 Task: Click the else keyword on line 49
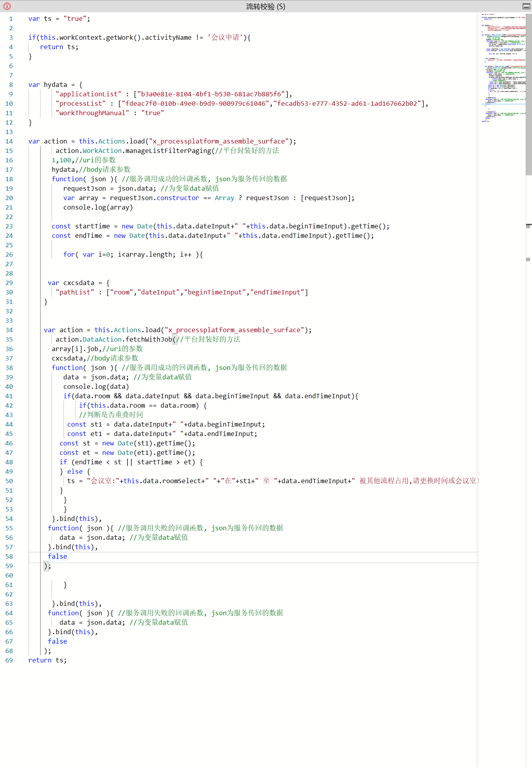pyautogui.click(x=75, y=472)
